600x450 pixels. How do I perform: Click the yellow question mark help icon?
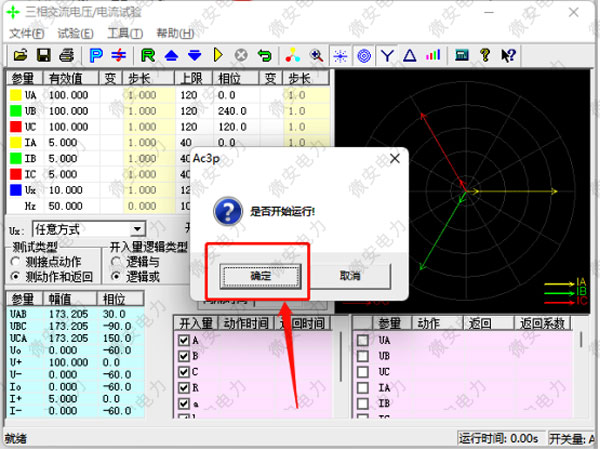(x=485, y=55)
